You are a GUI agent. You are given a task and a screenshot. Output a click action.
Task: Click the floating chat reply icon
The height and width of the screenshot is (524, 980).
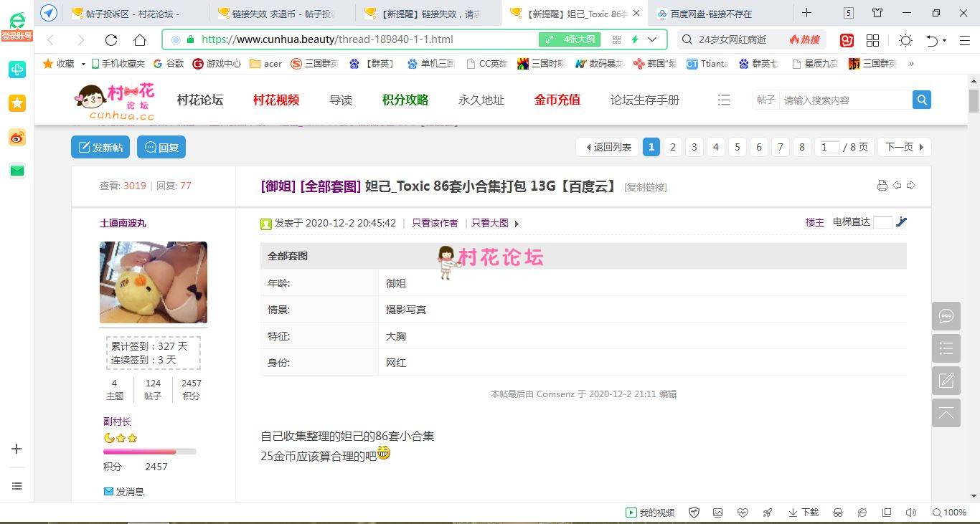[946, 316]
